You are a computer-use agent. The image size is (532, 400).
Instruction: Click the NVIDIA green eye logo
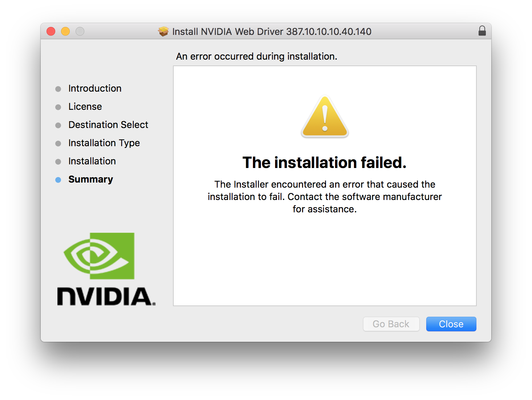(x=99, y=256)
